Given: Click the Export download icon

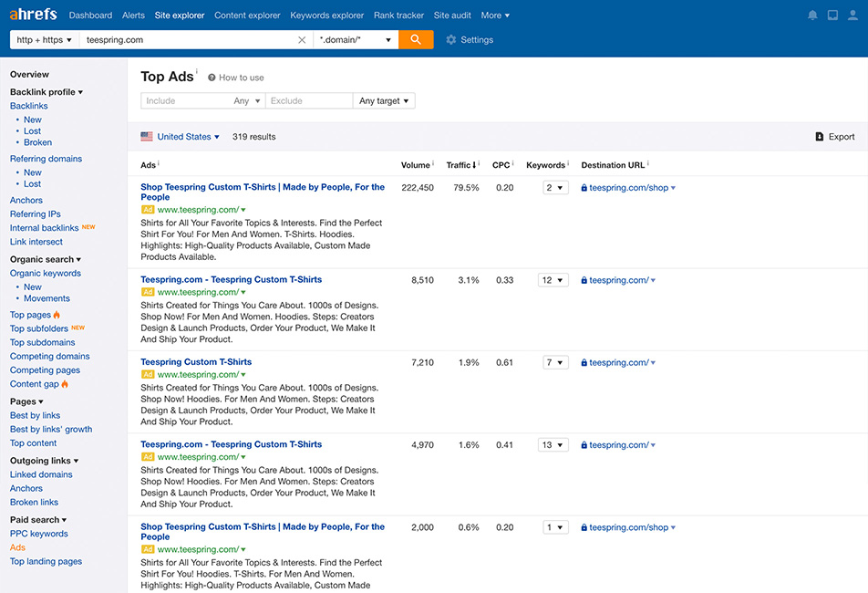Looking at the screenshot, I should [820, 137].
